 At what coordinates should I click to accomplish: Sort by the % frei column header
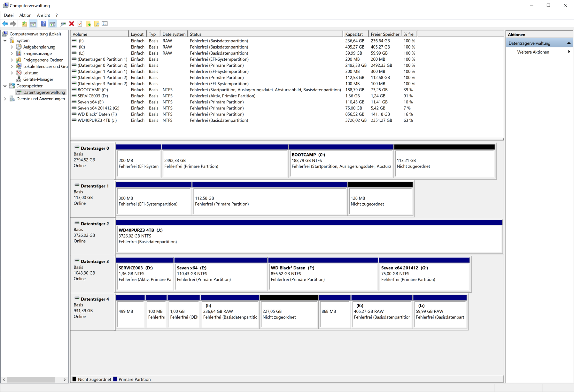(409, 34)
